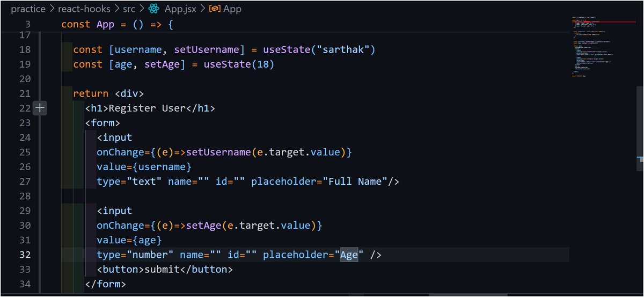This screenshot has width=644, height=297.
Task: Click onChange handler calling setAge on line 30
Action: click(x=209, y=225)
